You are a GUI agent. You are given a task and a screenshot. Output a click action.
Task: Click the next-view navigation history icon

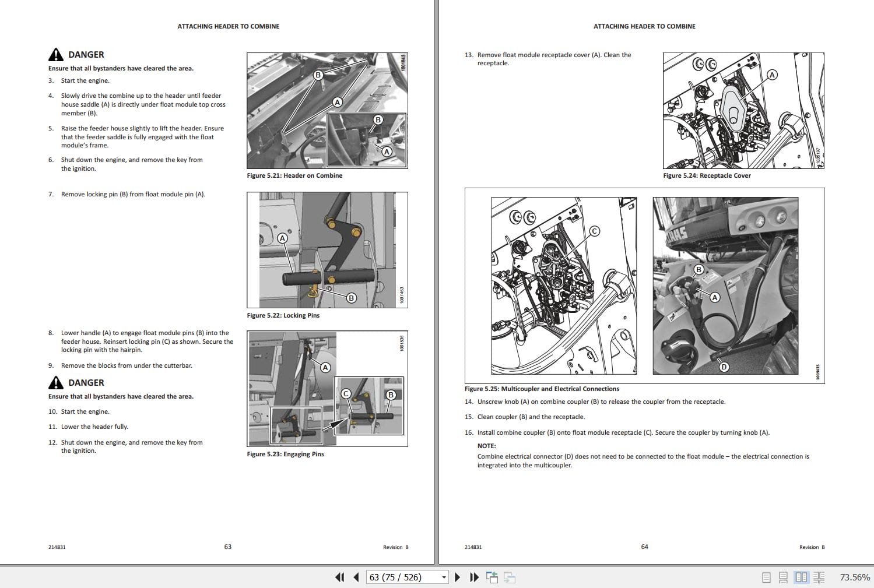click(509, 577)
